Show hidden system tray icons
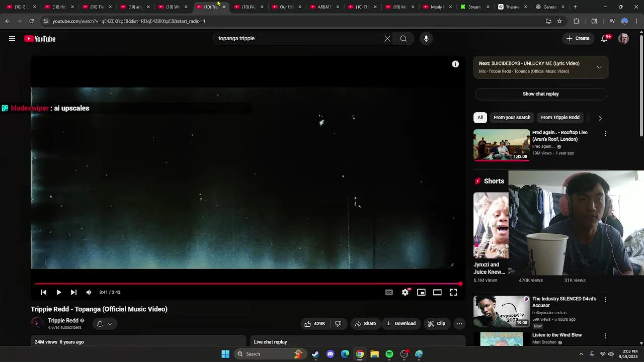This screenshot has width=644, height=362. coord(581,354)
